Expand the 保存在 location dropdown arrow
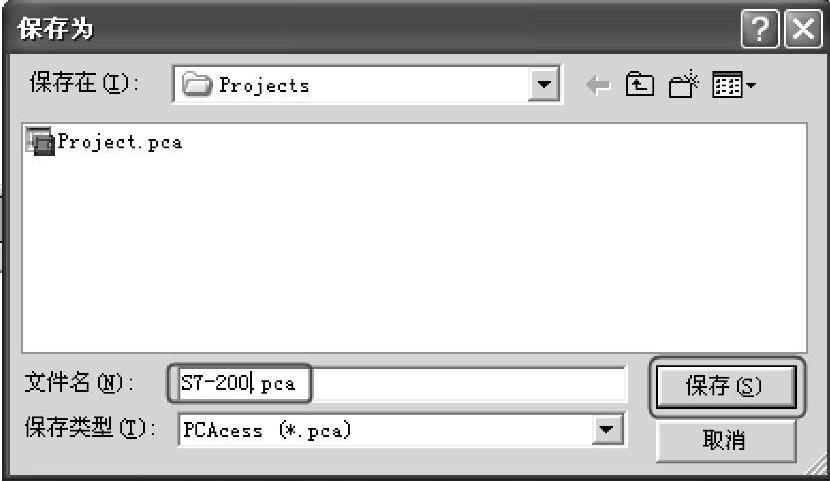This screenshot has height=481, width=830. tap(544, 84)
